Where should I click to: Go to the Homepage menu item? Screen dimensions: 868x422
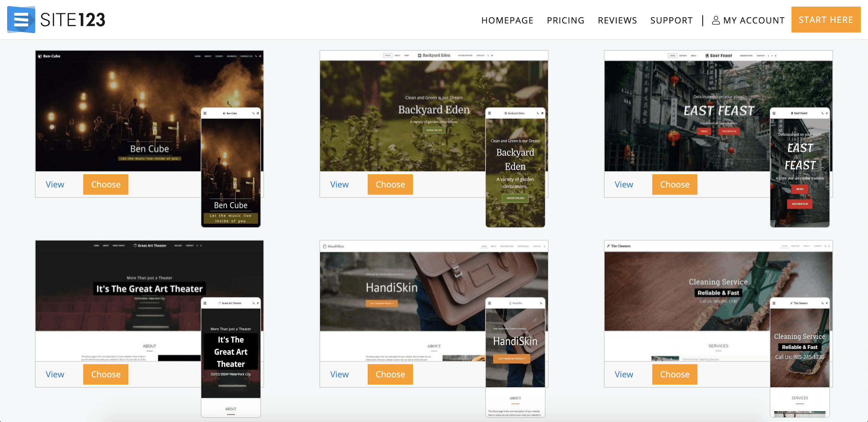click(x=507, y=20)
